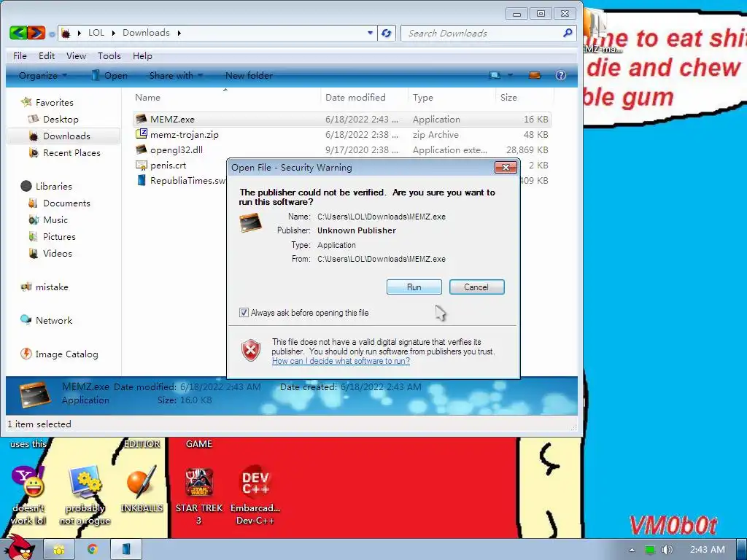
Task: Open the View menu
Action: coord(76,56)
